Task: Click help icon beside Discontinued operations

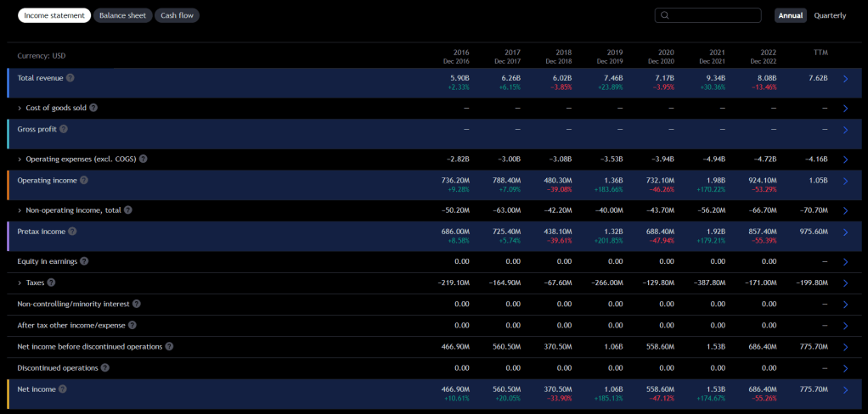Action: tap(105, 367)
